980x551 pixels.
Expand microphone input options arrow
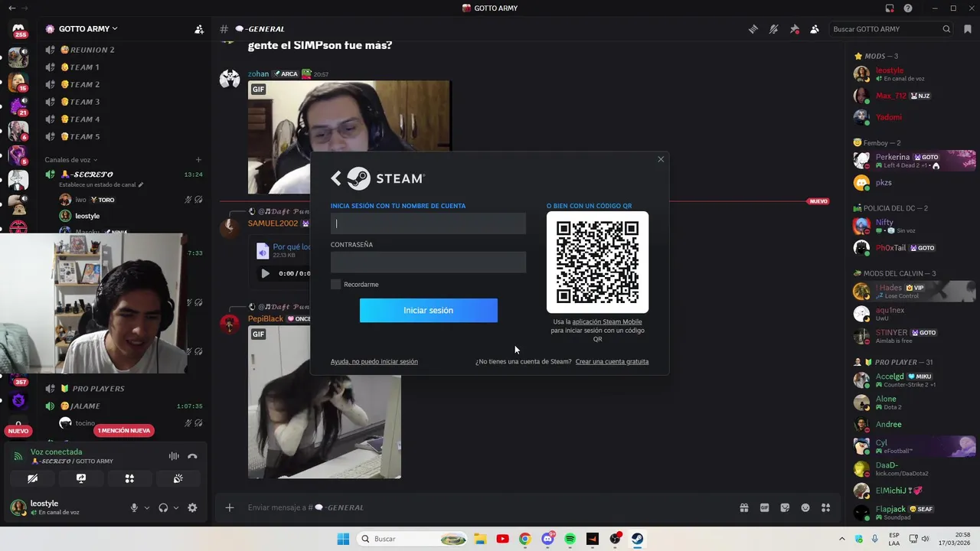(147, 507)
